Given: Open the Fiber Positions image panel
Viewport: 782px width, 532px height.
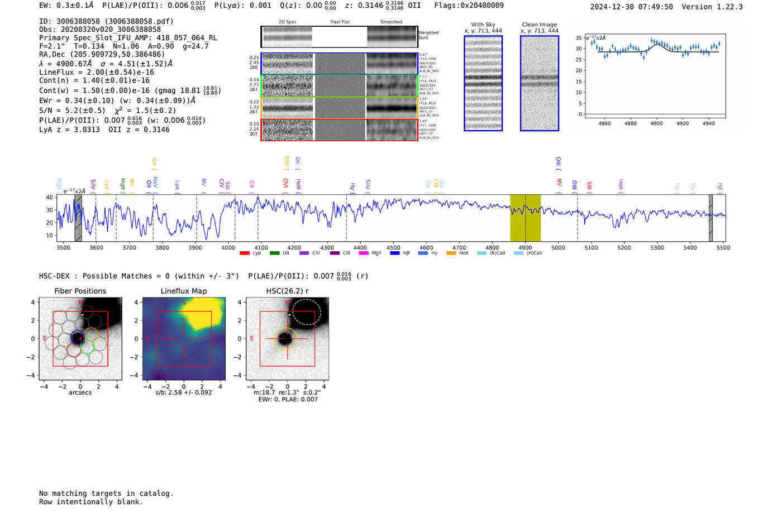Looking at the screenshot, I should 80,339.
